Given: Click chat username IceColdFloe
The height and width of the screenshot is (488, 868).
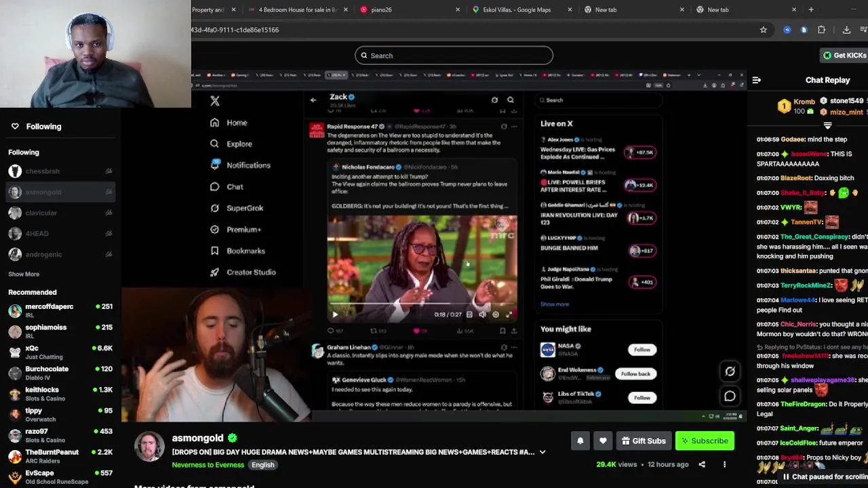Looking at the screenshot, I should tap(797, 443).
